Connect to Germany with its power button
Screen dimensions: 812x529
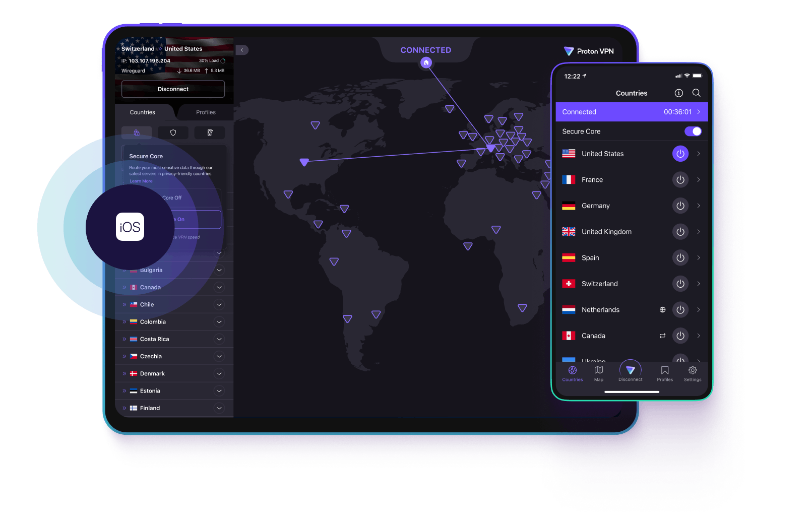click(x=680, y=206)
